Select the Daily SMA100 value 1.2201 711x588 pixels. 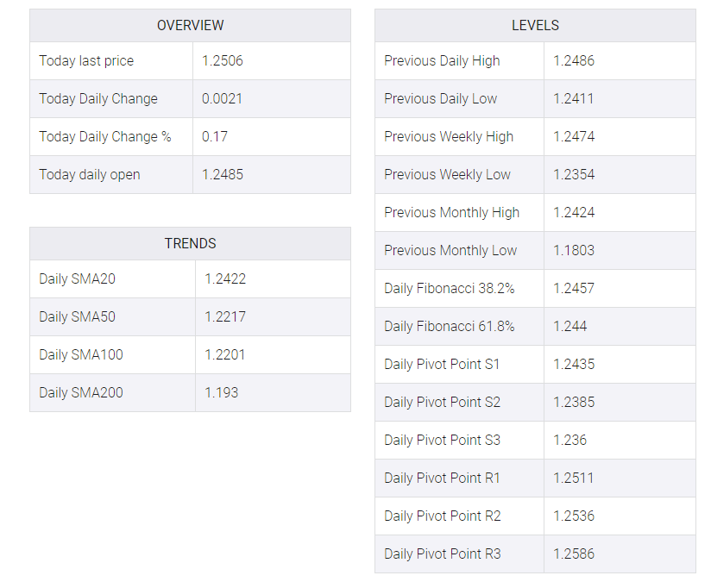225,354
